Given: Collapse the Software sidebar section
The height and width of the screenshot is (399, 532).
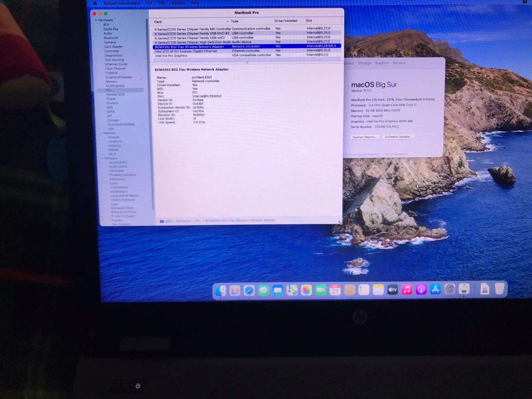Looking at the screenshot, I should tap(102, 158).
